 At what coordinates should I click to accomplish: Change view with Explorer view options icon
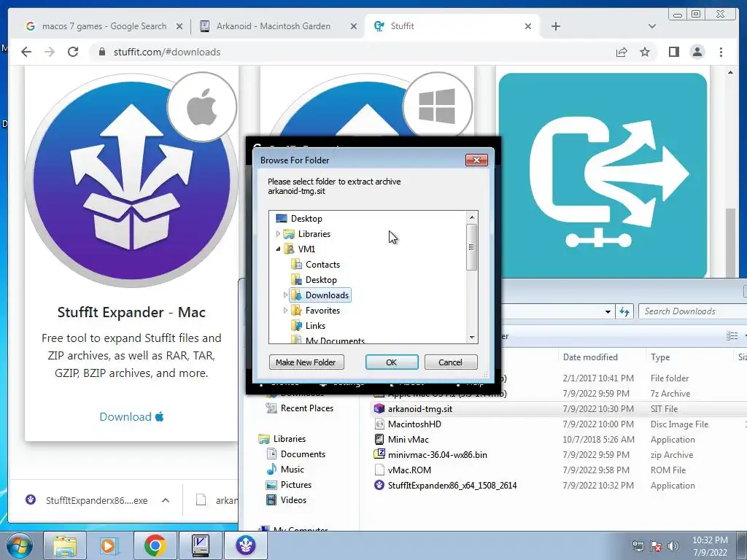[x=732, y=336]
